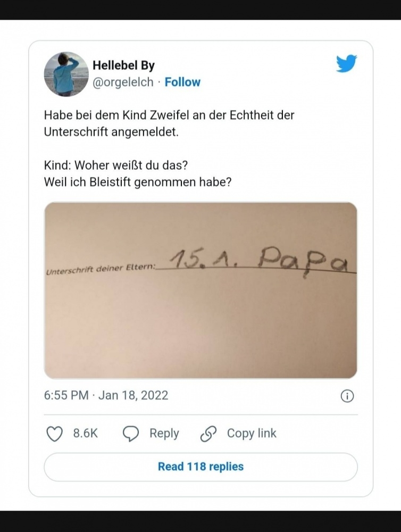Click the "Unterschrift deiner Eltern" printed label
Screen dimensions: 401x532
click(100, 269)
